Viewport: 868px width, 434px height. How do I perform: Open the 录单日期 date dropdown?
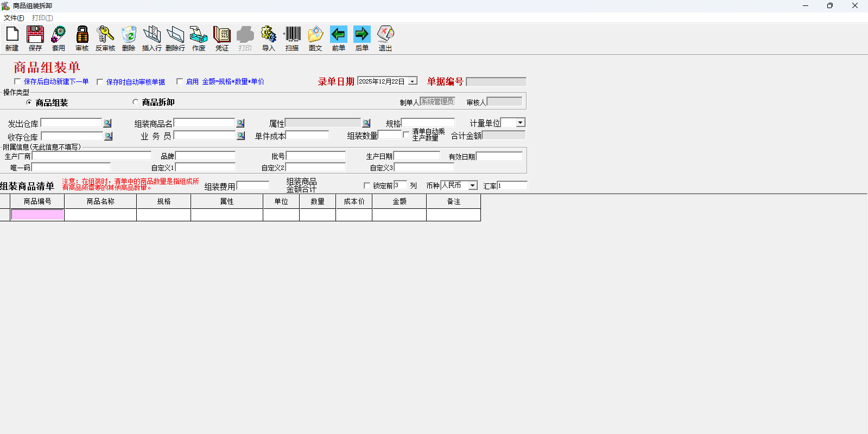point(413,81)
